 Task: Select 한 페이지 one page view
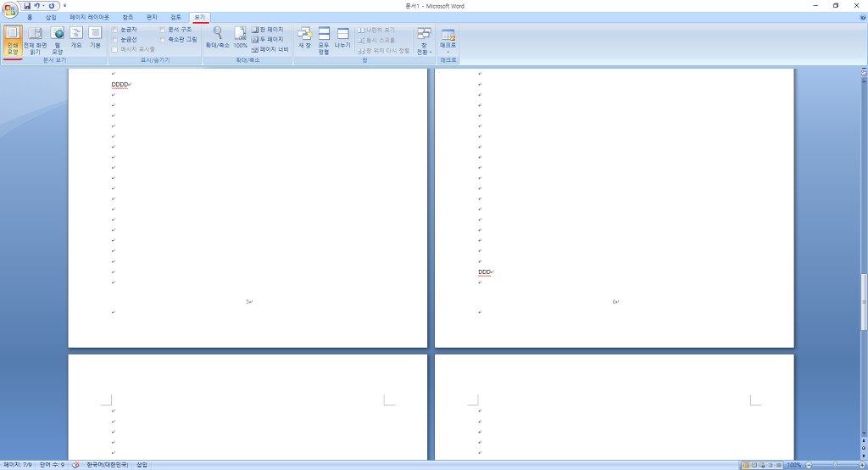coord(267,30)
